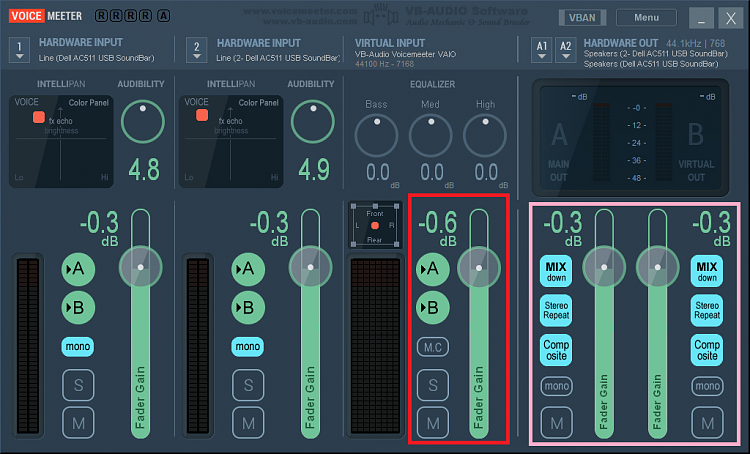750x454 pixels.
Task: Toggle bus A routing on hardware input 1
Action: pos(78,269)
